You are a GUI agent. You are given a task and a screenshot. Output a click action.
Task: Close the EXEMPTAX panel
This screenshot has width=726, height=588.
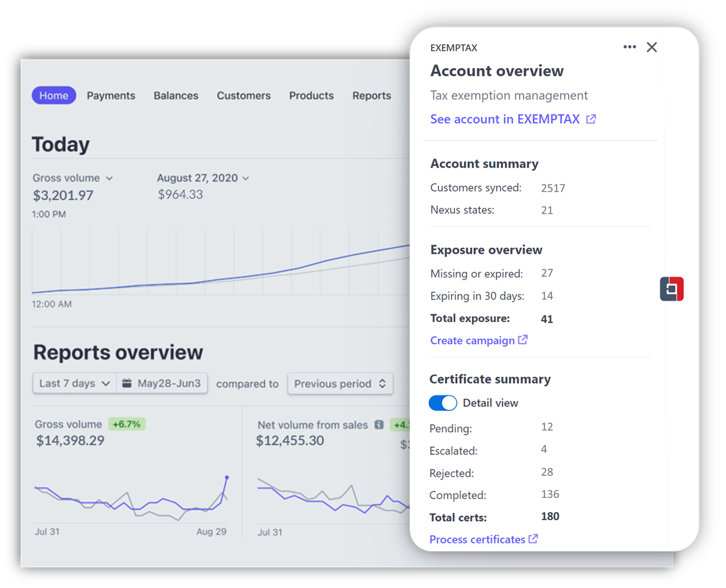click(x=651, y=47)
